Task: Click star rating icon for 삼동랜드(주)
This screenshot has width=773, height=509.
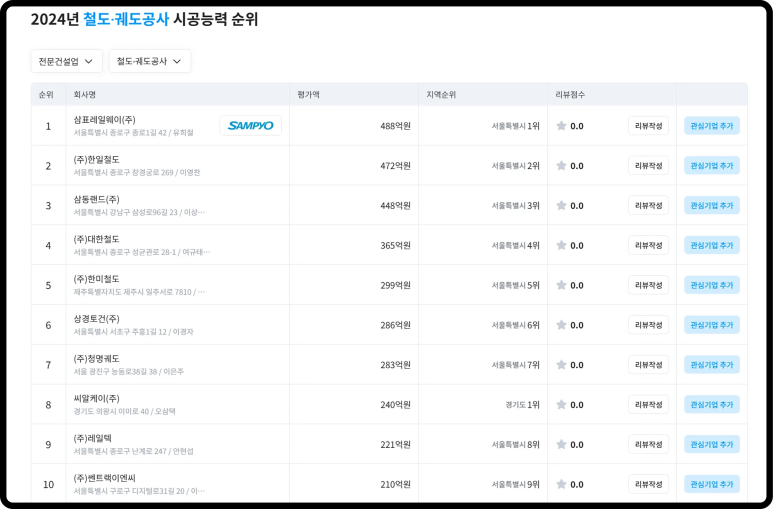Action: 561,206
